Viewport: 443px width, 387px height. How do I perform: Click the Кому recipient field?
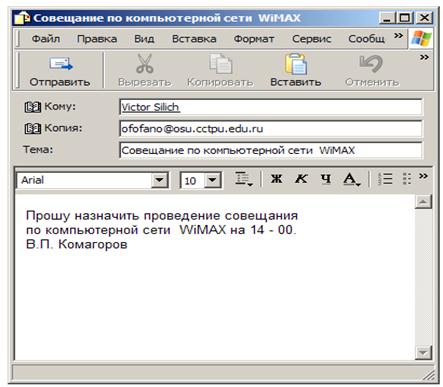point(271,107)
